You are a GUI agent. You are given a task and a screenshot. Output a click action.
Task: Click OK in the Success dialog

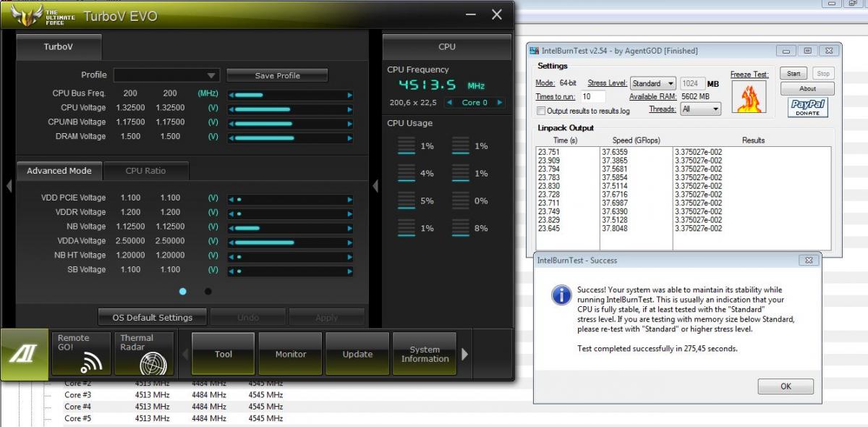point(786,386)
